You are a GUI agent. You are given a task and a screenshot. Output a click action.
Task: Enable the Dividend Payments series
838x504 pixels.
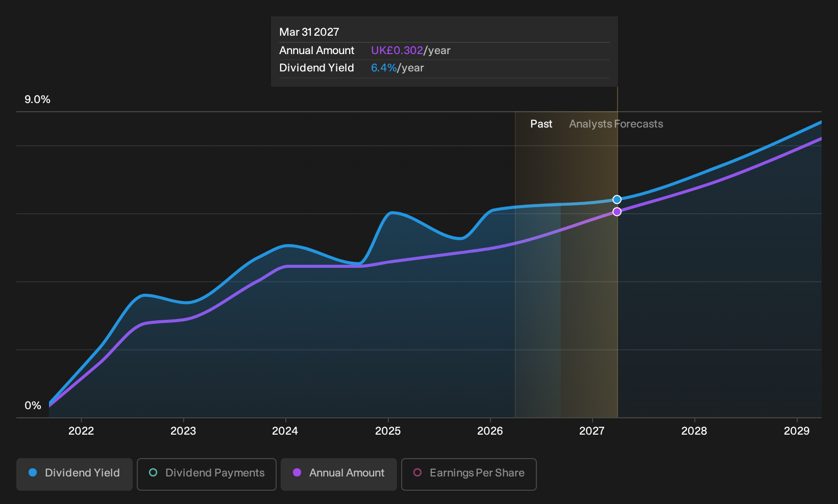tap(207, 474)
